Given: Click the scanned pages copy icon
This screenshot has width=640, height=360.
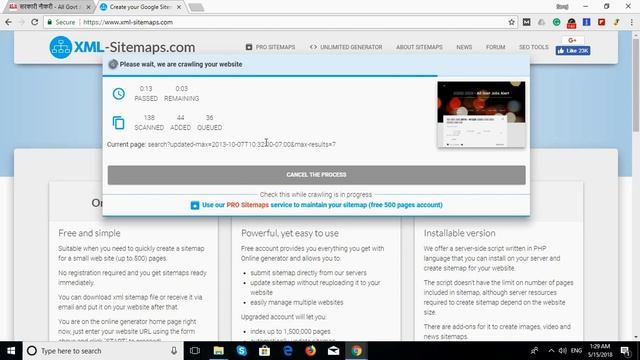Looking at the screenshot, I should pos(118,122).
